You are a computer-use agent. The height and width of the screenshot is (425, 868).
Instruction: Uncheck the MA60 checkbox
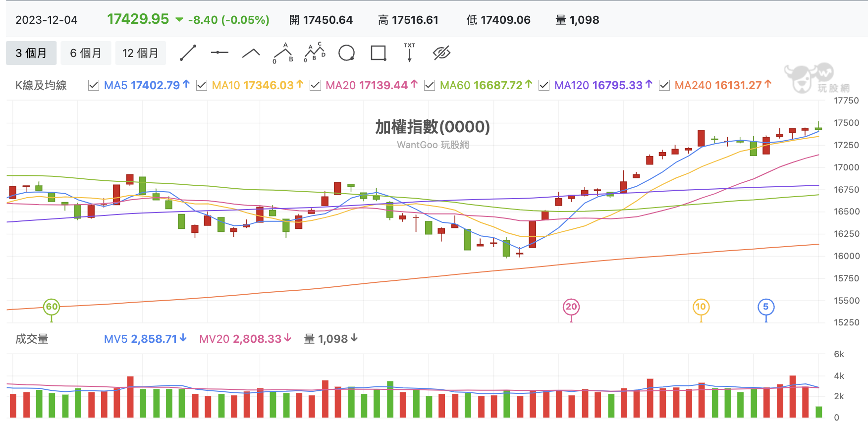click(x=430, y=85)
